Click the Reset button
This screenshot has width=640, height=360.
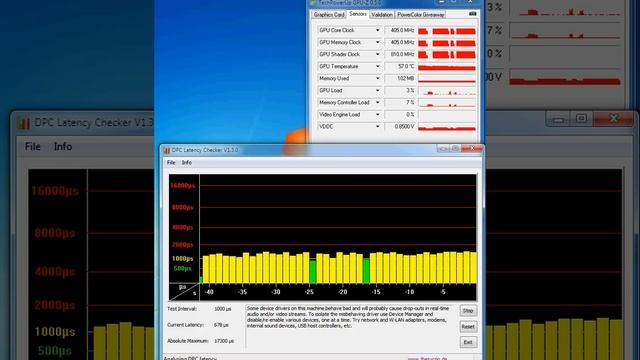click(468, 327)
